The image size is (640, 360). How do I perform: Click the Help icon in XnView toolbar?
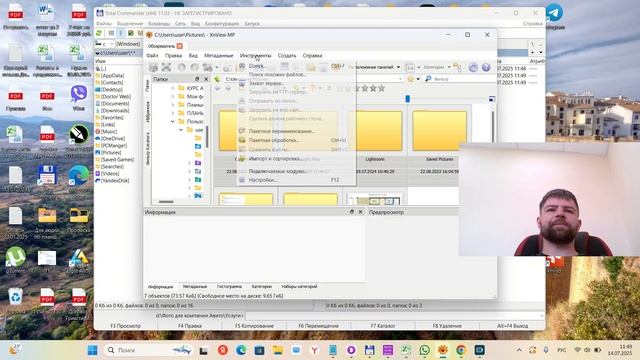click(x=486, y=67)
